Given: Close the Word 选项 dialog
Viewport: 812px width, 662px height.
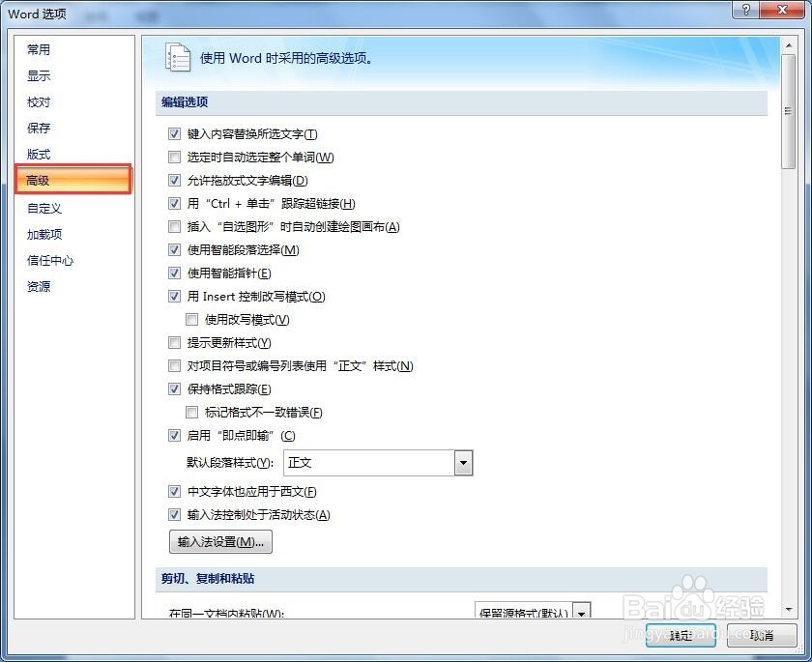Looking at the screenshot, I should 783,10.
